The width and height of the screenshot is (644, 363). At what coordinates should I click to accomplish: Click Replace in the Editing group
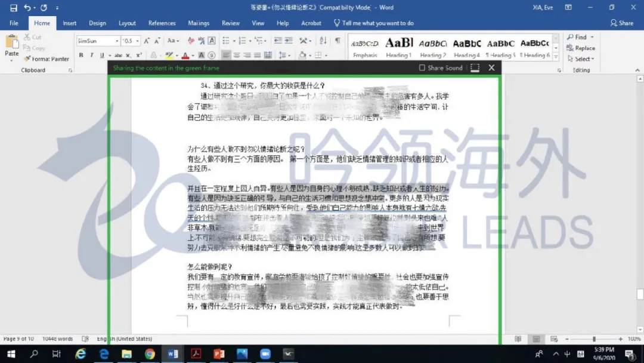581,47
